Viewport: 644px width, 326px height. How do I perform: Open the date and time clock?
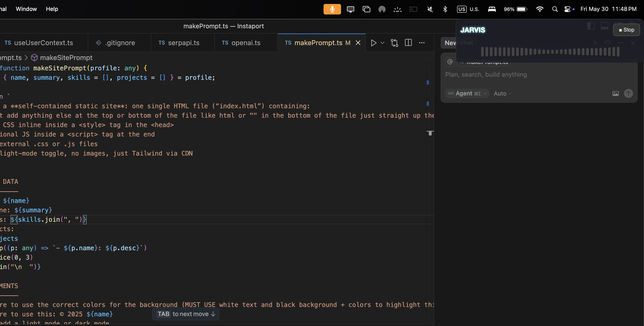608,9
